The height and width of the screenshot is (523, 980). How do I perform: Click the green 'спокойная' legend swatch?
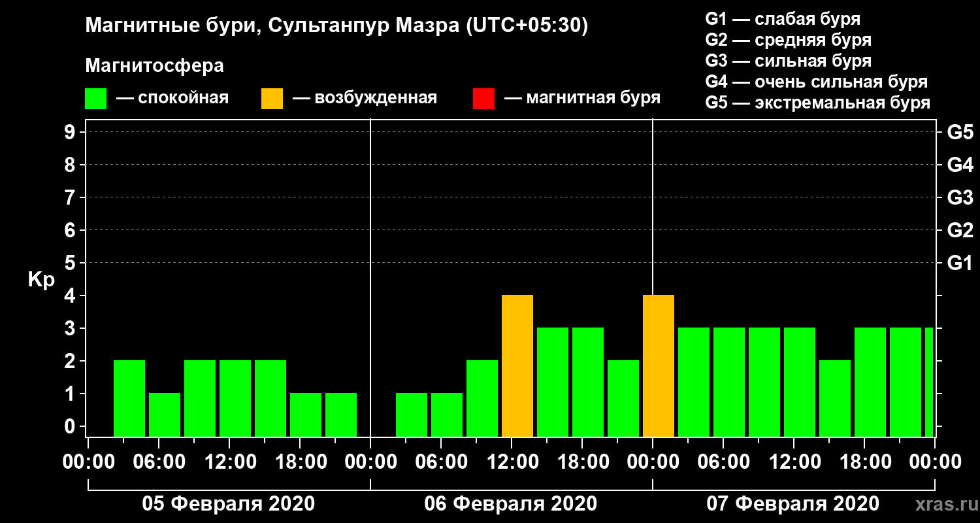click(95, 99)
